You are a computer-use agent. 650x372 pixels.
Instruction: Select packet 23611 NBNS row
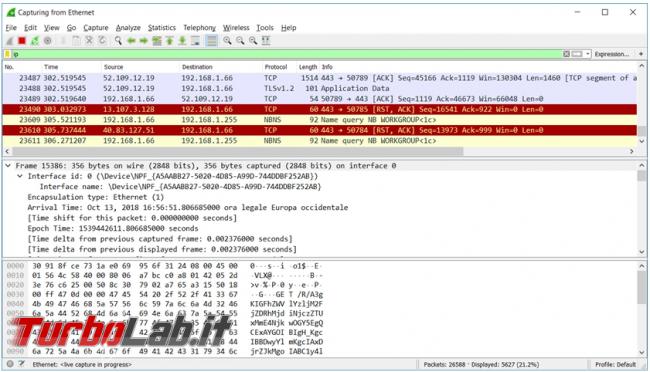pyautogui.click(x=320, y=141)
